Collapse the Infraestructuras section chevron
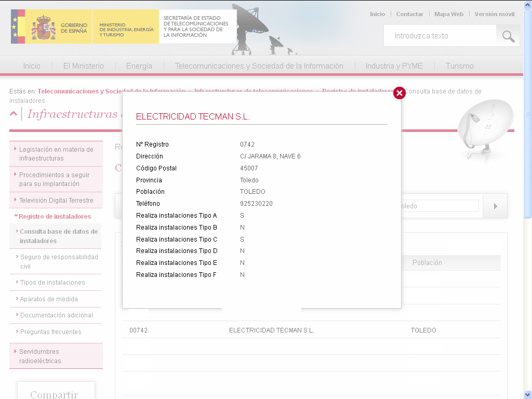532x399 pixels. tap(14, 114)
